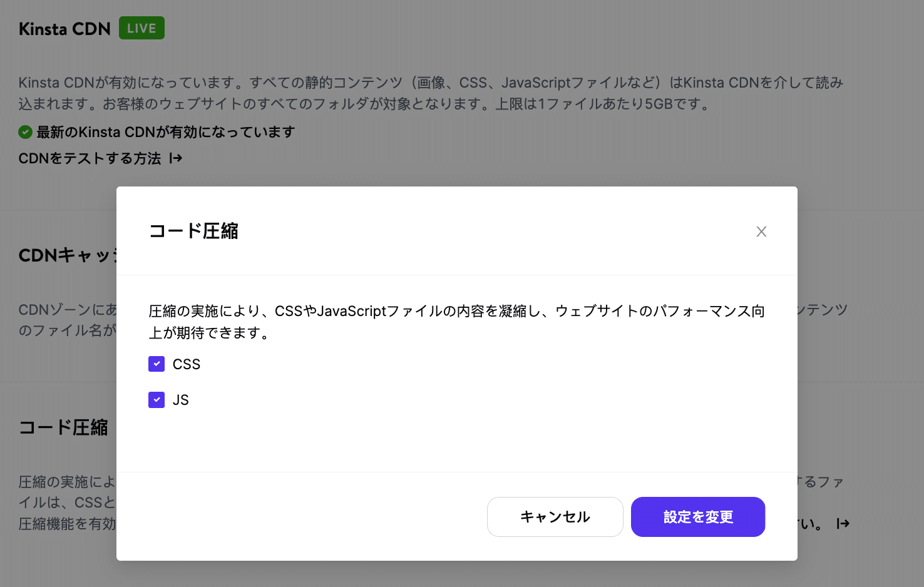Select the コード圧縮 dialog title
The image size is (924, 587).
coord(193,231)
